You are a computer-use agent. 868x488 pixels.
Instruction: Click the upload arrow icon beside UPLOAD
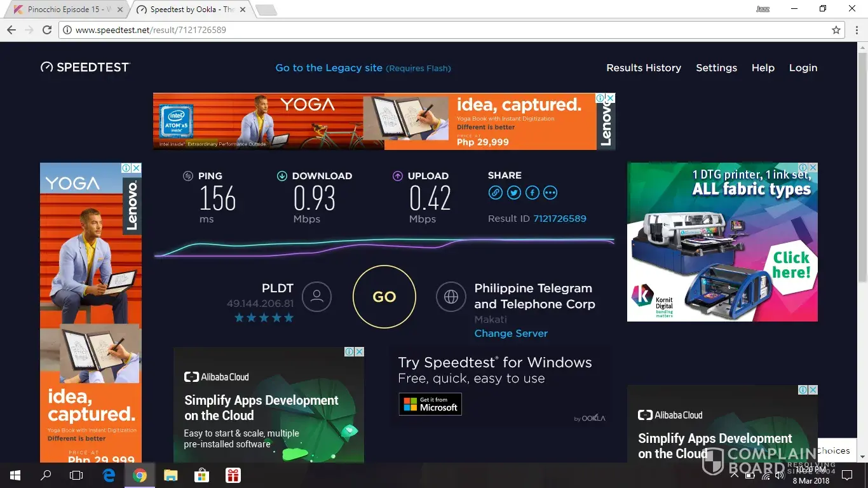pyautogui.click(x=398, y=176)
